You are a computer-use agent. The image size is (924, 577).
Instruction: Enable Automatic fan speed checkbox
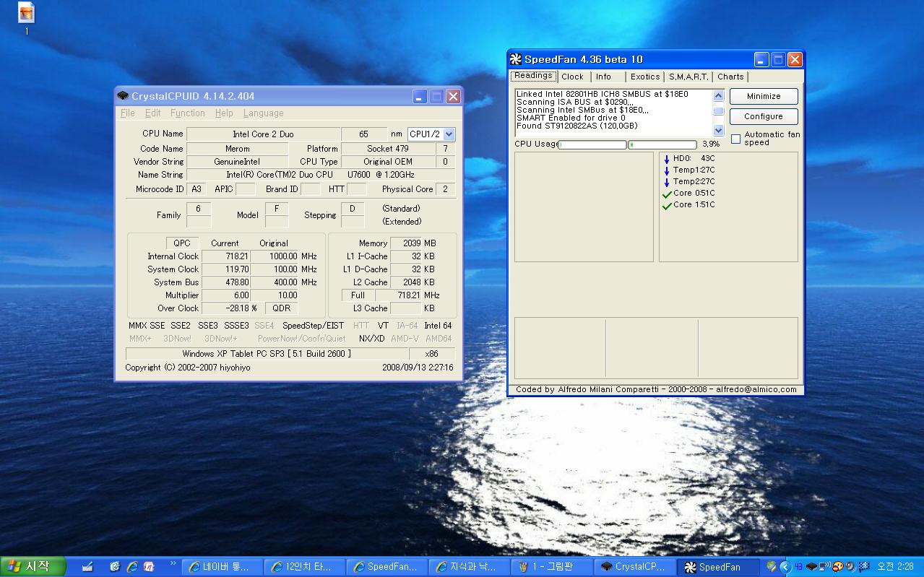tap(735, 139)
